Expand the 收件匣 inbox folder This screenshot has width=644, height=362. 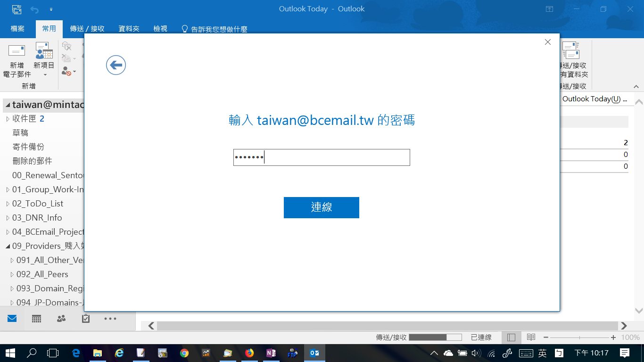[8, 119]
